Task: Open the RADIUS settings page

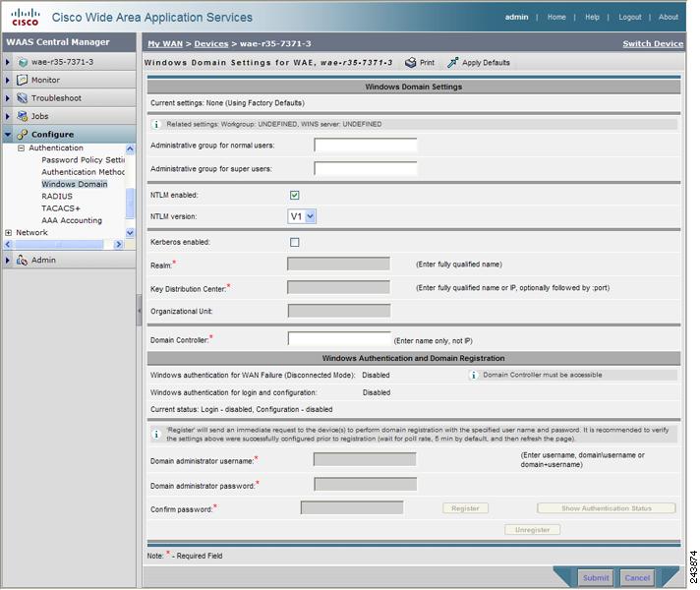Action: pos(57,196)
